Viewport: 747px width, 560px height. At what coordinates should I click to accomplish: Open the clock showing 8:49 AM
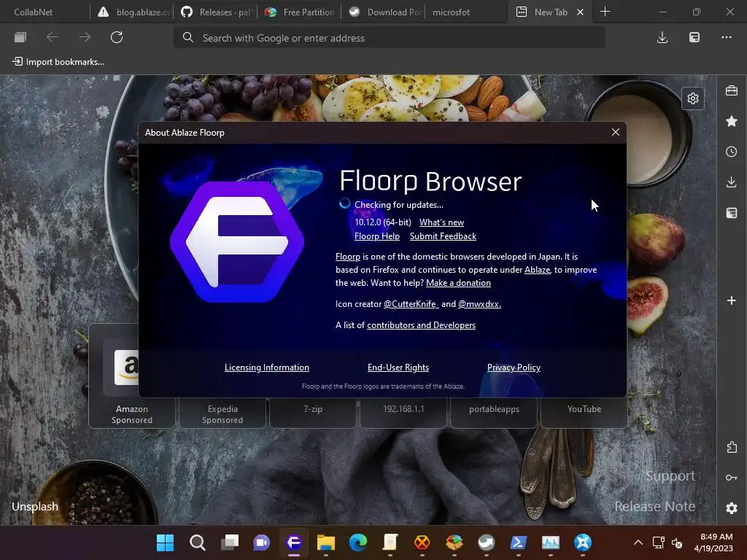pyautogui.click(x=713, y=542)
